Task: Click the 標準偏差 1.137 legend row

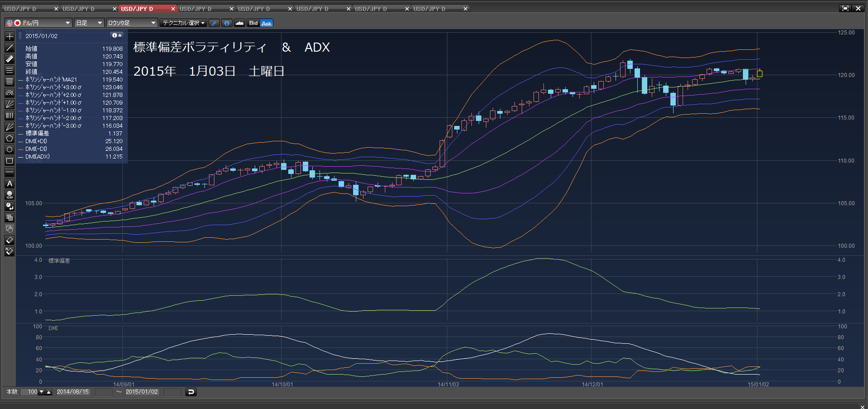Action: [x=71, y=134]
